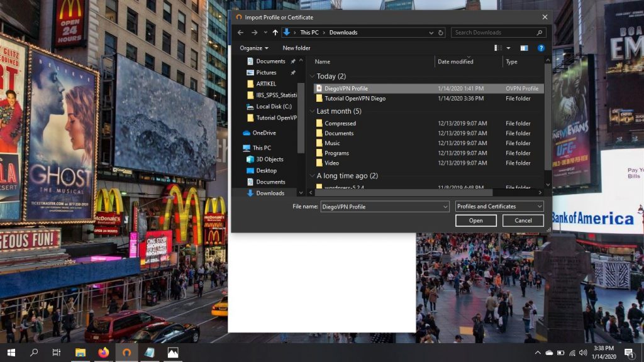644x362 pixels.
Task: Expand This PC tree node
Action: pos(237,148)
